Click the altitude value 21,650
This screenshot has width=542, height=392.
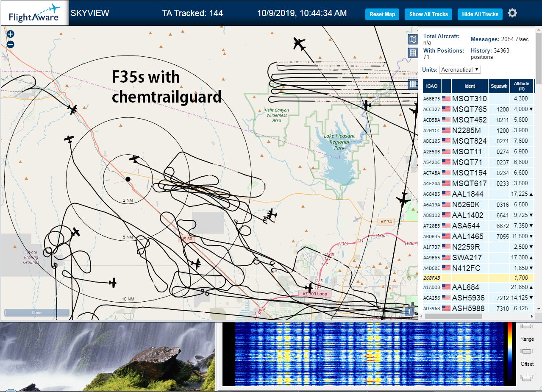[x=519, y=288]
